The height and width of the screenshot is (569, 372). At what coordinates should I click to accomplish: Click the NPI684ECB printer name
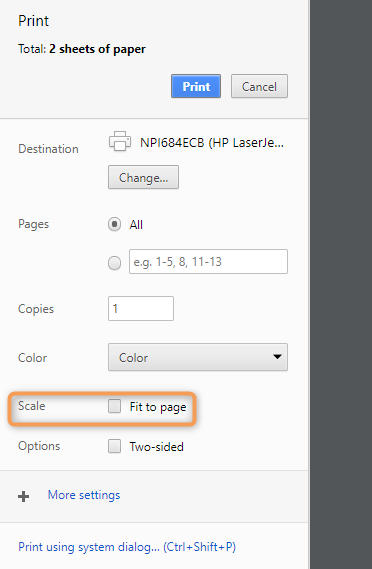click(212, 143)
